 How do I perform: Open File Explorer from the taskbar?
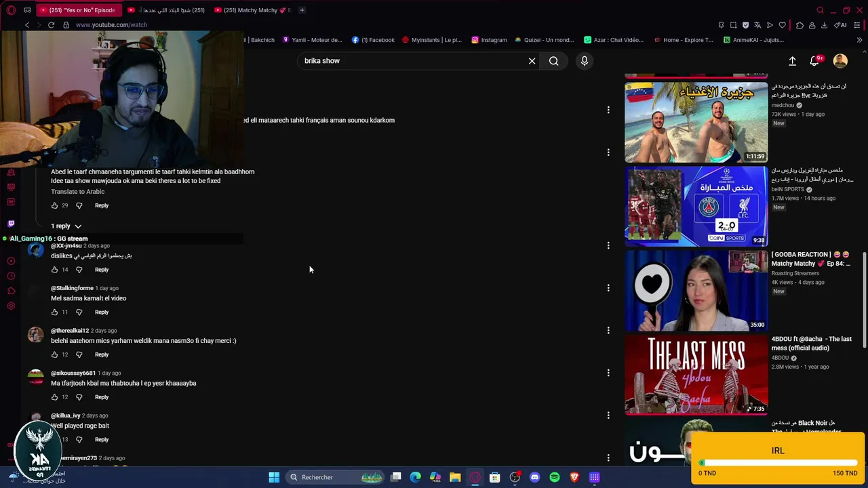point(455,477)
